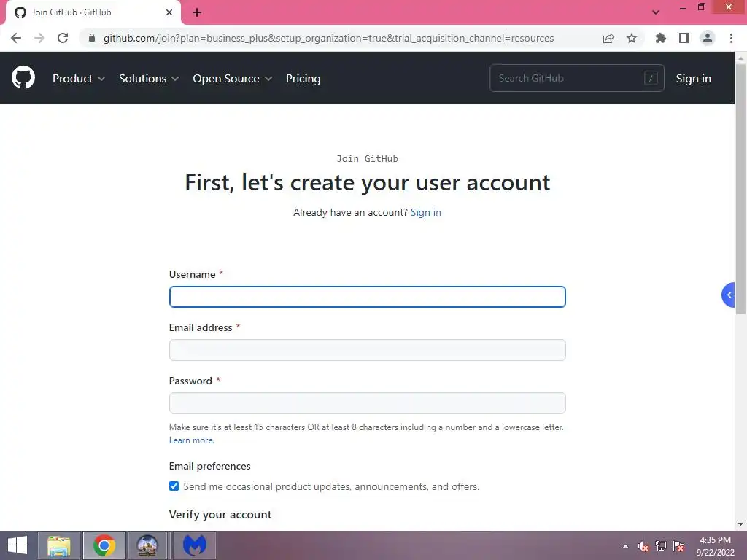Bookmark this tab with the star icon
Image resolution: width=747 pixels, height=560 pixels.
[632, 38]
